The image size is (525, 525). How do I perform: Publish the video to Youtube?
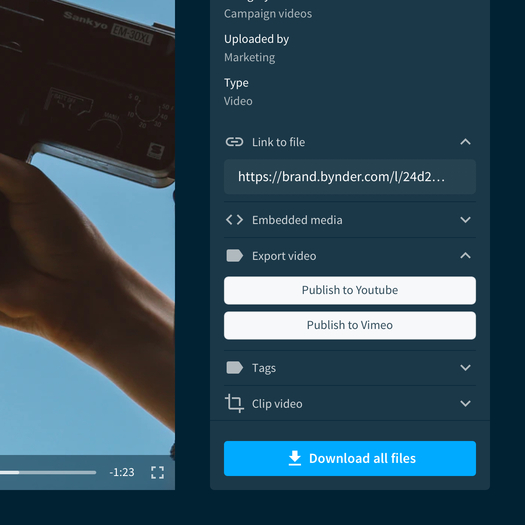[350, 290]
